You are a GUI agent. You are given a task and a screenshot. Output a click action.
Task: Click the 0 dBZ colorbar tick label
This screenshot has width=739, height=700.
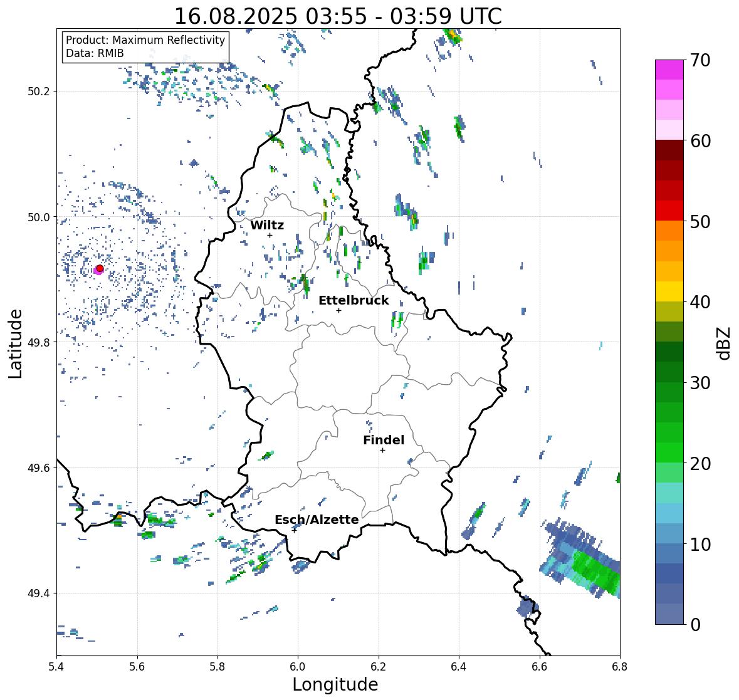click(695, 625)
